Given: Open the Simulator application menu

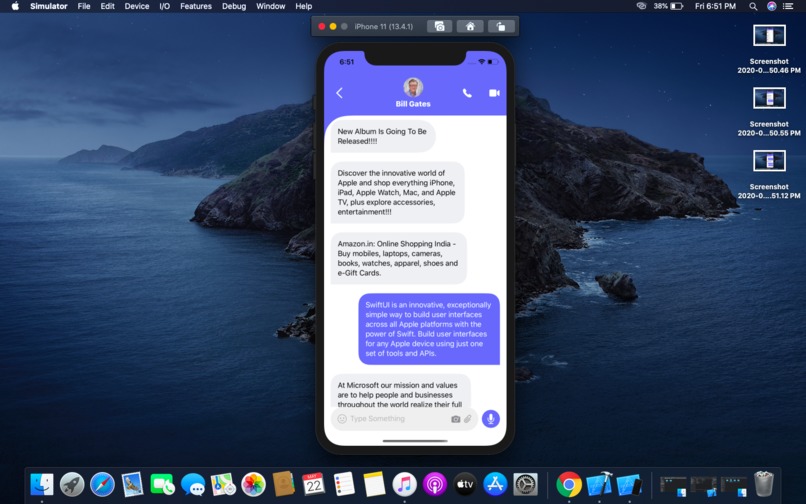Looking at the screenshot, I should tap(48, 6).
